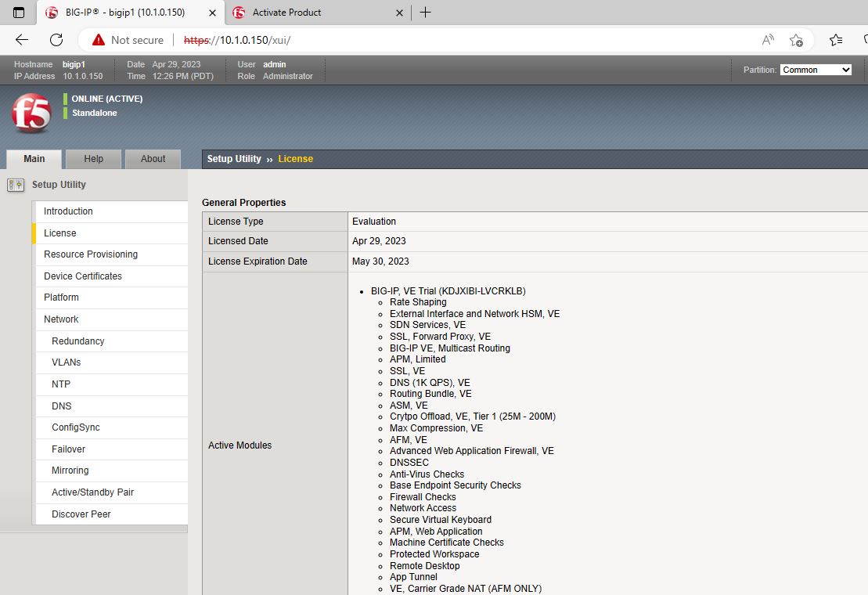Click the browser back arrow
Image resolution: width=868 pixels, height=595 pixels.
22,40
